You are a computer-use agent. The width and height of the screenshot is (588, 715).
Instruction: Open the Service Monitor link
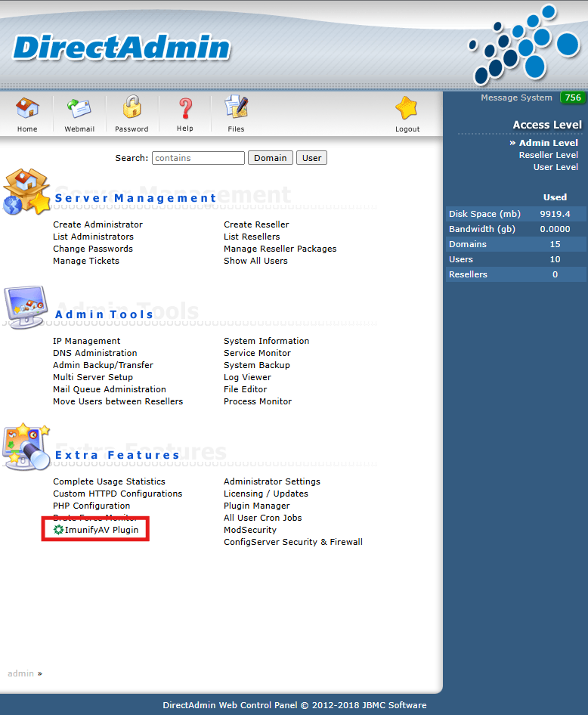click(x=257, y=353)
